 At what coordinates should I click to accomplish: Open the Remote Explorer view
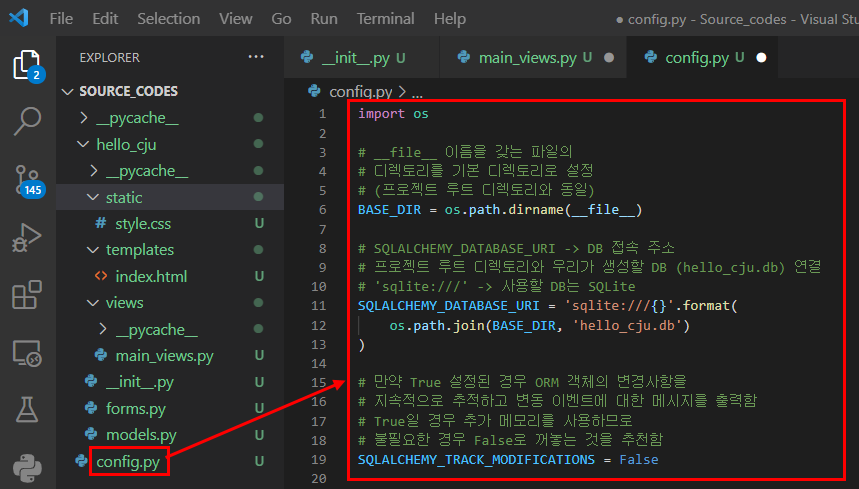[27, 353]
